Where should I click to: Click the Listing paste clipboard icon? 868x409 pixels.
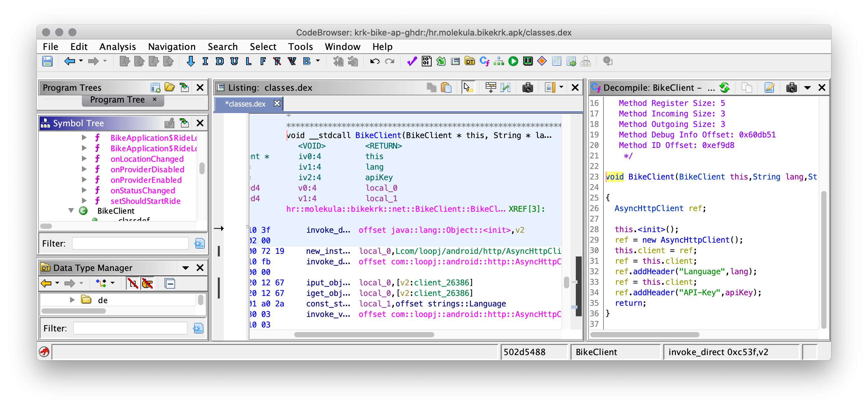446,88
